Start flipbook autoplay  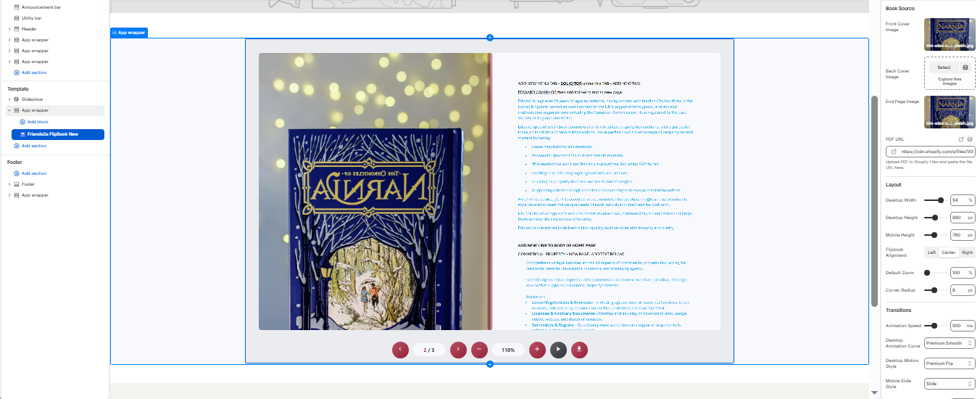click(558, 350)
